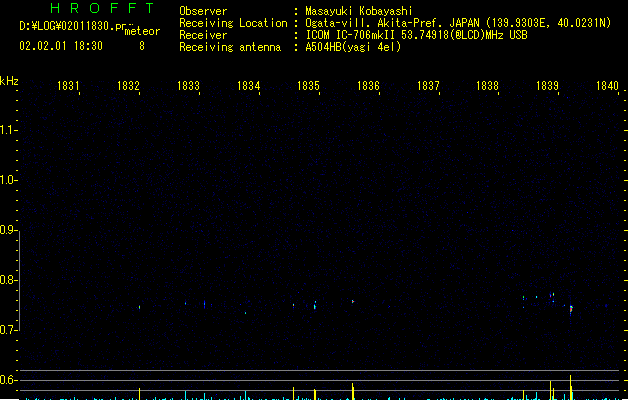Click the 1.1 kHz frequency axis label
Viewport: 629px width, 400px height.
pyautogui.click(x=8, y=130)
